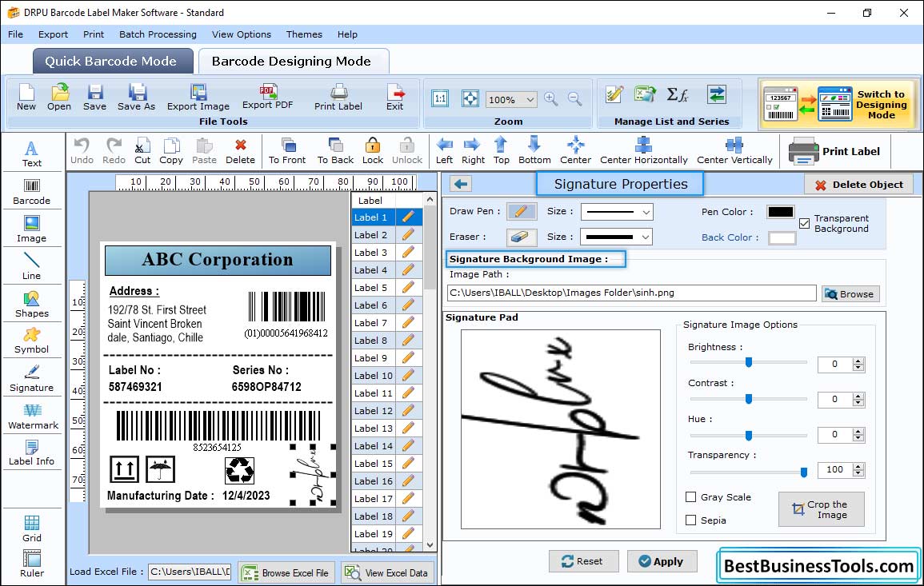
Task: Open the zoom percentage dropdown
Action: (530, 99)
